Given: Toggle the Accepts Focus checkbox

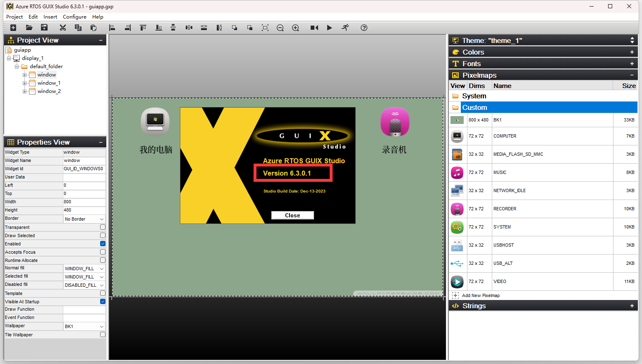Looking at the screenshot, I should (103, 252).
